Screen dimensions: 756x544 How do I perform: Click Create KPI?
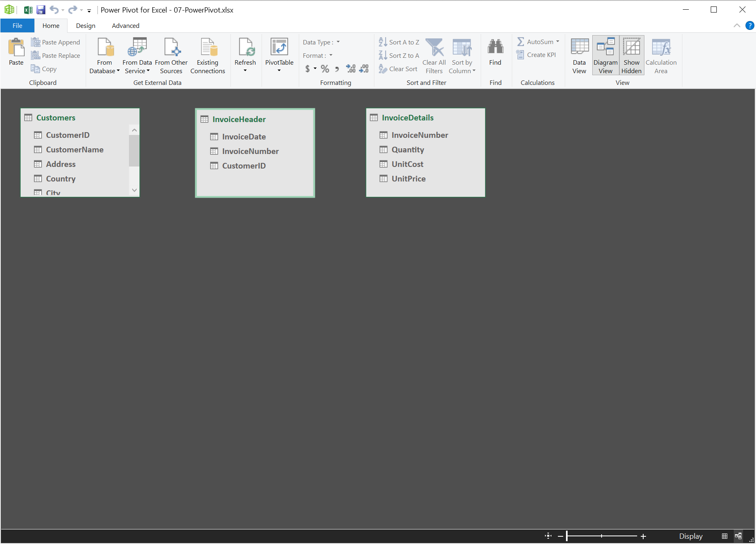click(x=536, y=55)
